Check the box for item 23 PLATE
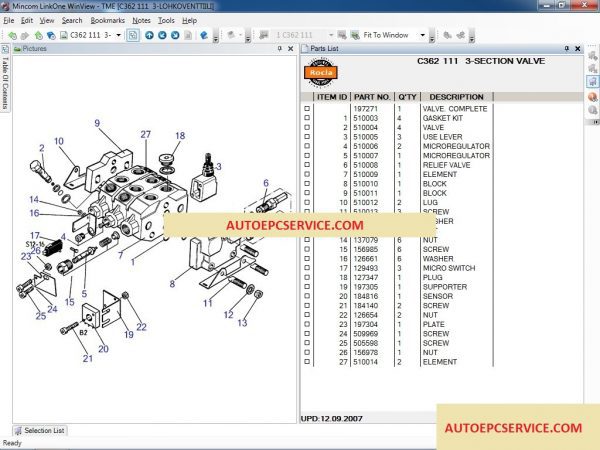Image resolution: width=600 pixels, height=450 pixels. point(307,324)
